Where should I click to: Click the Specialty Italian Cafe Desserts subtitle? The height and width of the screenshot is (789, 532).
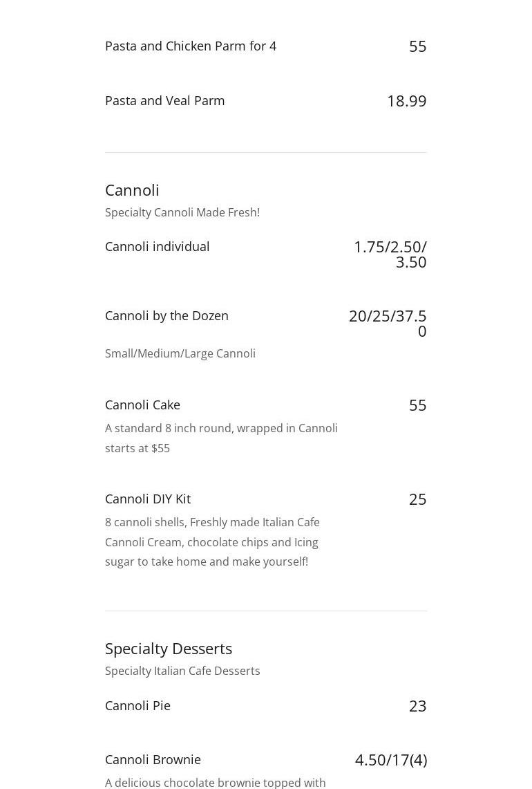[182, 671]
